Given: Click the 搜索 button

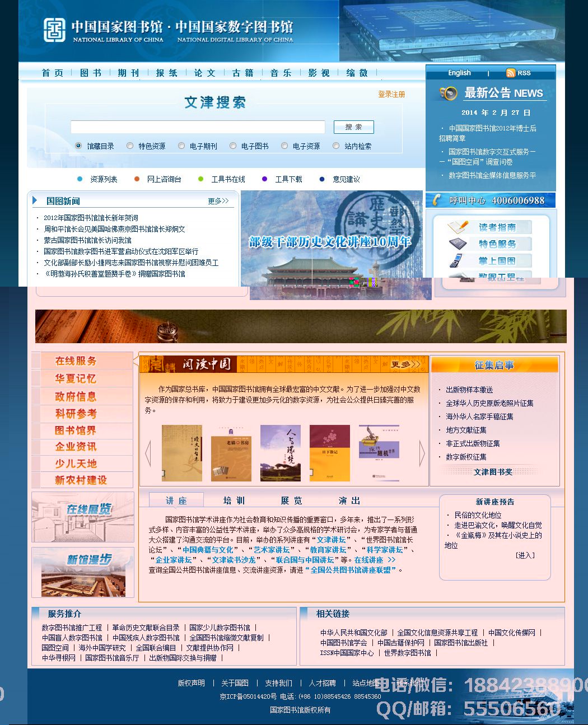Looking at the screenshot, I should tap(353, 127).
